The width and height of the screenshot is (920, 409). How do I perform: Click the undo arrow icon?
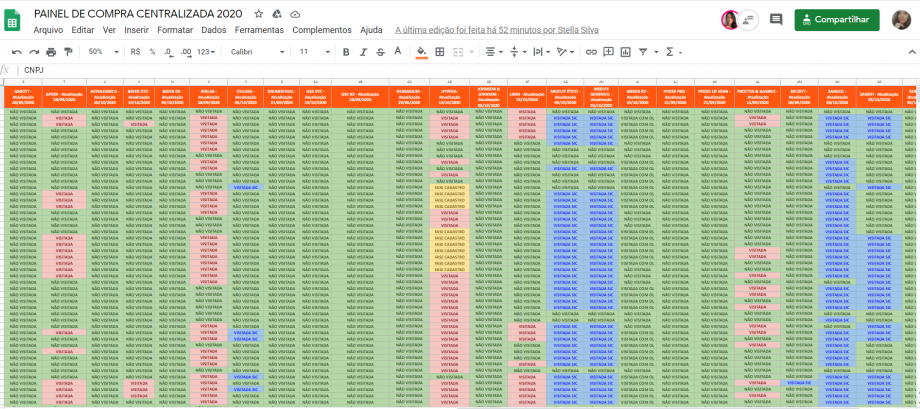(x=17, y=51)
